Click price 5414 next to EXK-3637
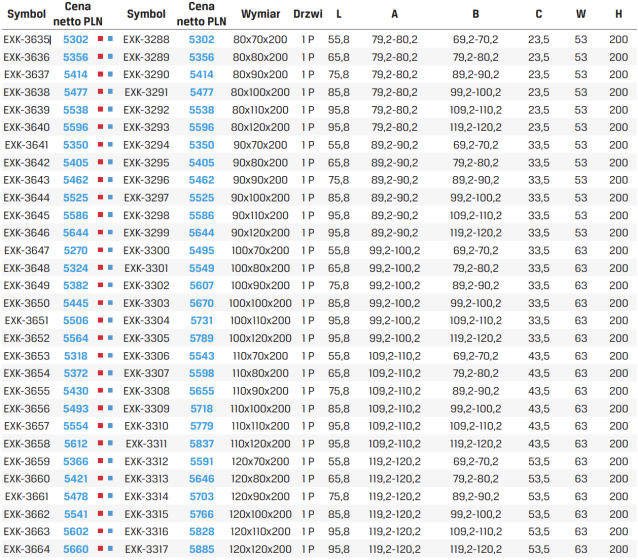The image size is (638, 560). [76, 74]
